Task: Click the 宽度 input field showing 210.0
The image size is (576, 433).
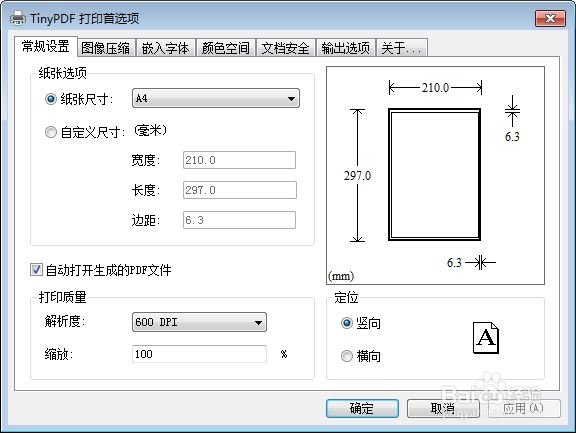Action: click(x=239, y=160)
